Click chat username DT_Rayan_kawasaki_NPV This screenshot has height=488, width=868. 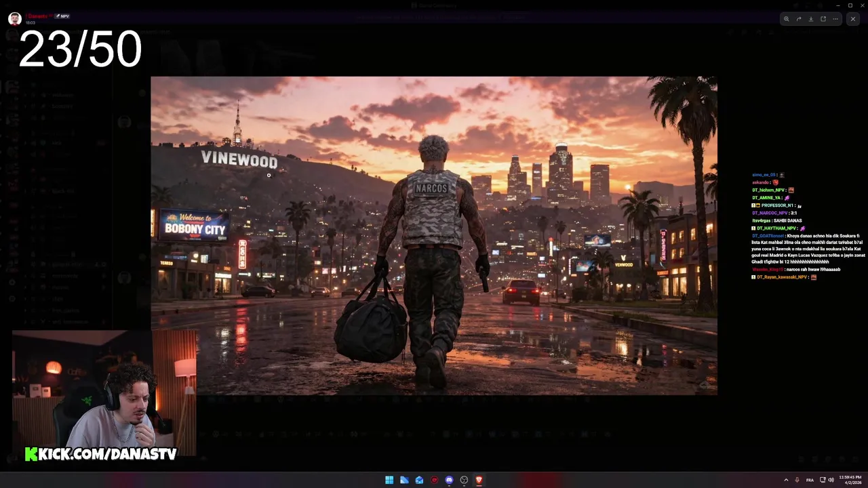[782, 277]
